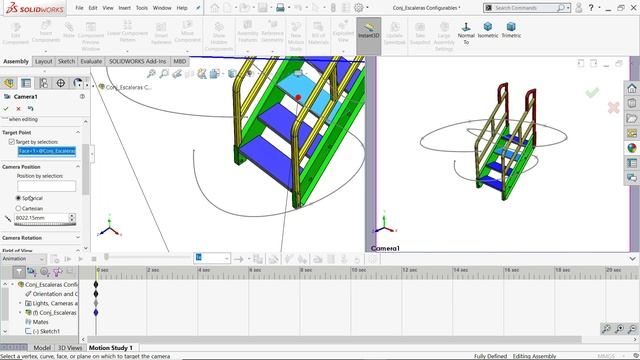Click the timeline zoom out icon

(x=633, y=329)
